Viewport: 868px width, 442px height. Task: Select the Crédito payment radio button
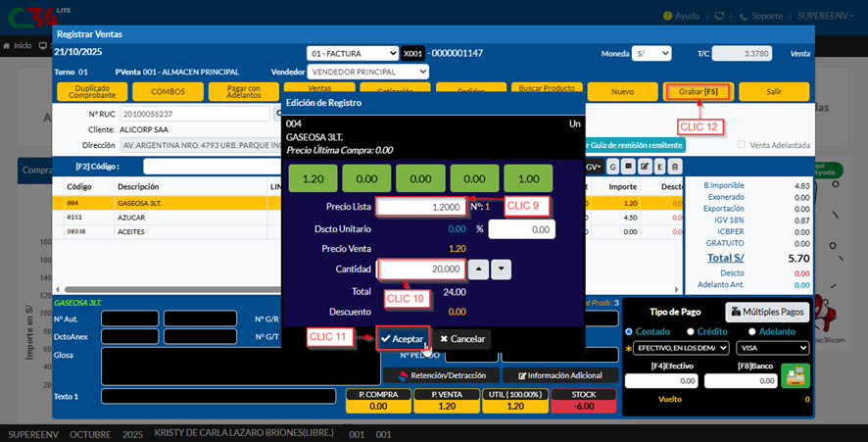(x=690, y=331)
